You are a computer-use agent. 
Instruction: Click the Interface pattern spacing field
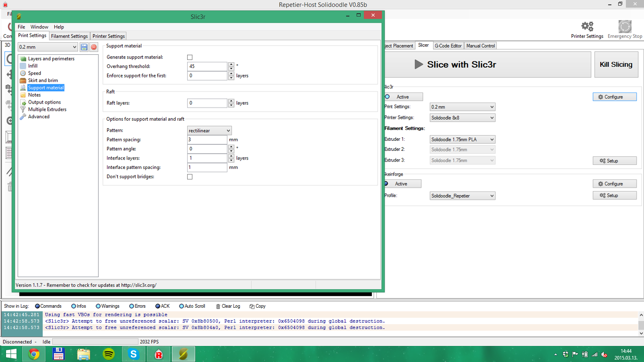coord(207,167)
